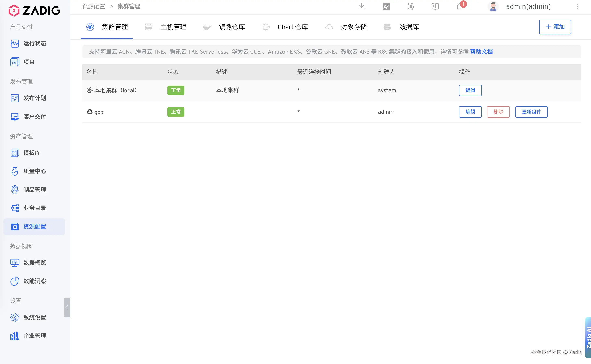591x364 pixels.
Task: Open the vertical three-dot menu
Action: (x=578, y=6)
